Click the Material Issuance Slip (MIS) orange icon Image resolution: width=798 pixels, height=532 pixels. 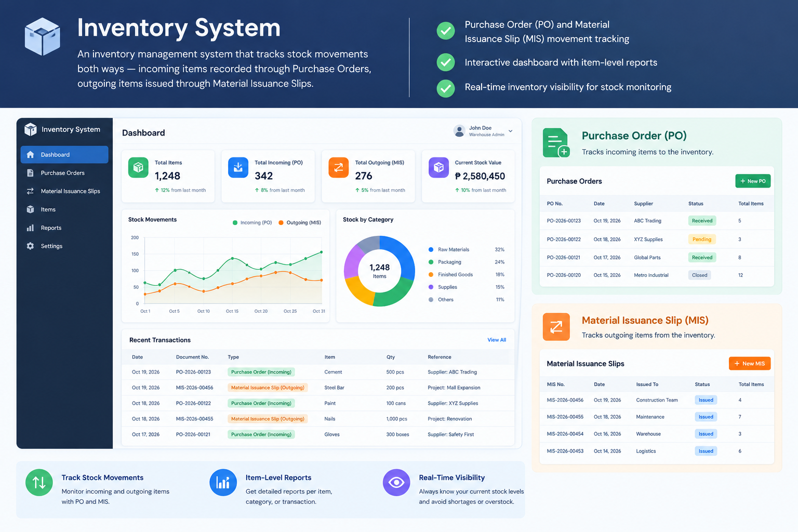[556, 327]
